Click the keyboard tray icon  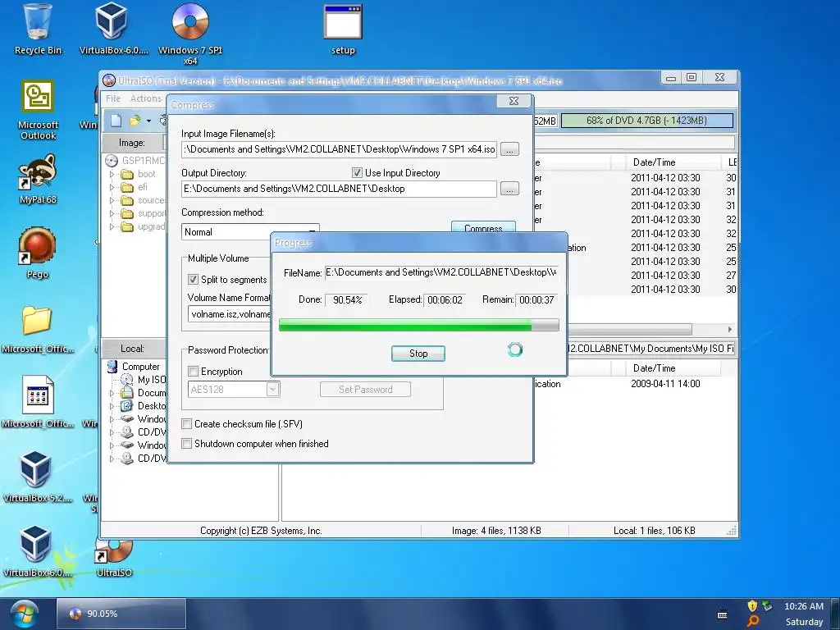(x=722, y=614)
